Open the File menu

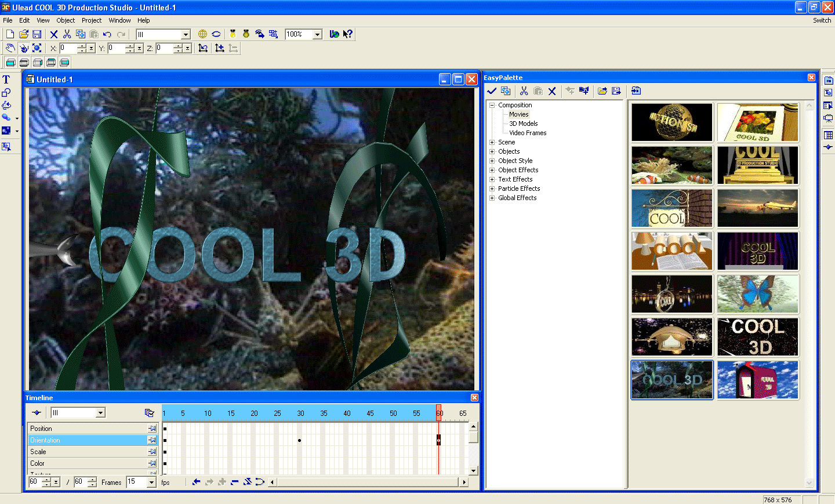8,20
